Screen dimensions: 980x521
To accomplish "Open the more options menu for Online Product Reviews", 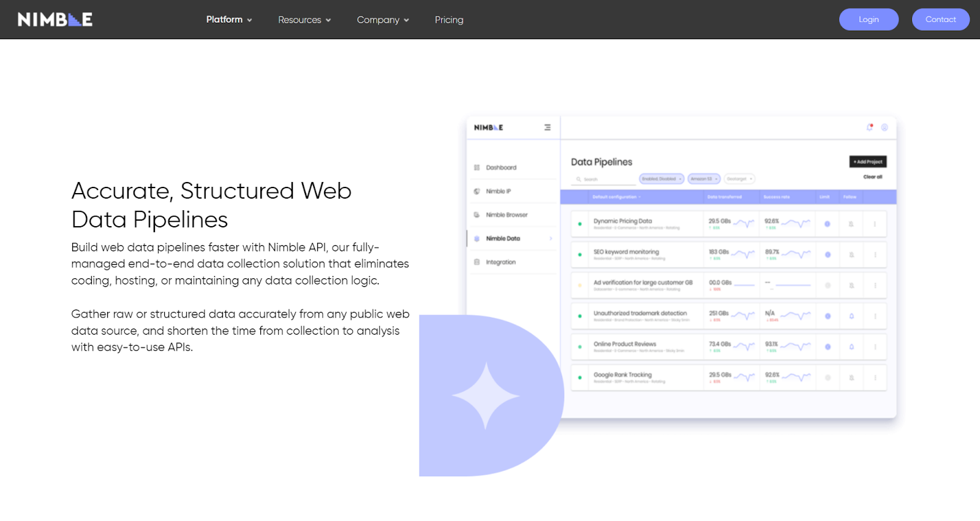I will pos(875,347).
